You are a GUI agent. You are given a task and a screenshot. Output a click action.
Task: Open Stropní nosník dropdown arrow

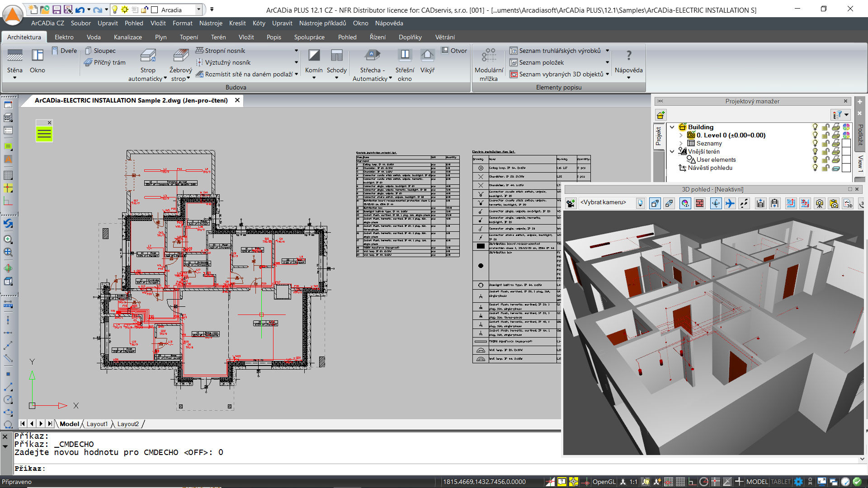pyautogui.click(x=297, y=51)
